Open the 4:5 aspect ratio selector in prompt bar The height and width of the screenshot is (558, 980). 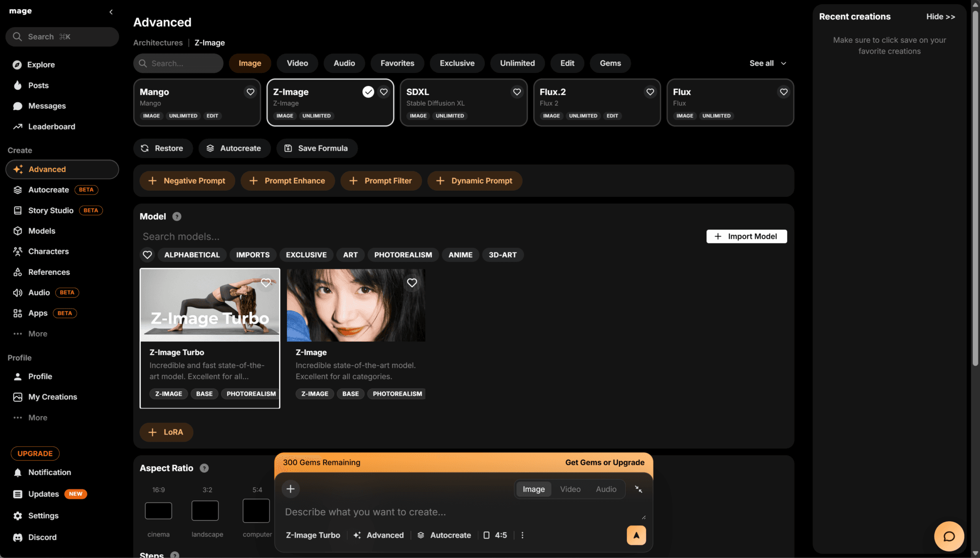click(495, 535)
